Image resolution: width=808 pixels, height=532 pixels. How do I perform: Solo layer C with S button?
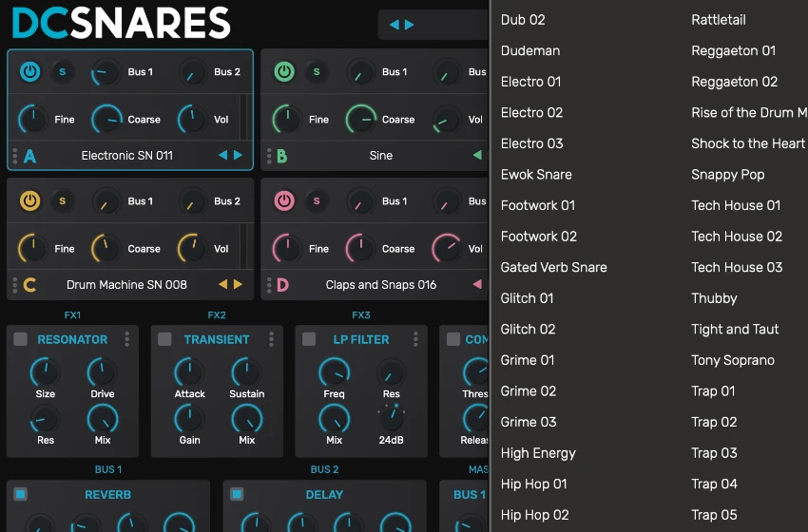tap(63, 200)
